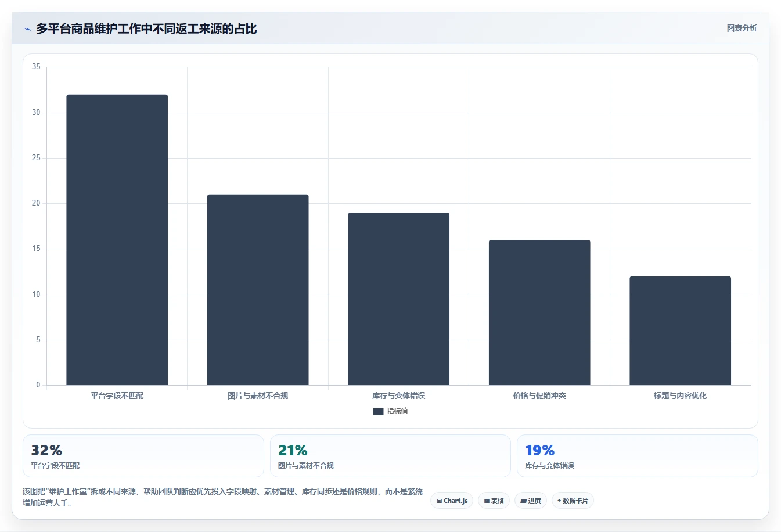Click y-axis value 15

[36, 249]
